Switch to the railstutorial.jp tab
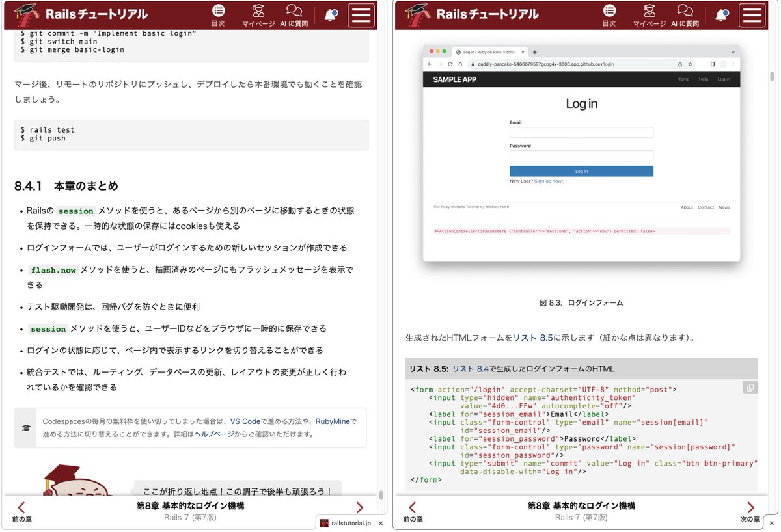 pyautogui.click(x=349, y=522)
